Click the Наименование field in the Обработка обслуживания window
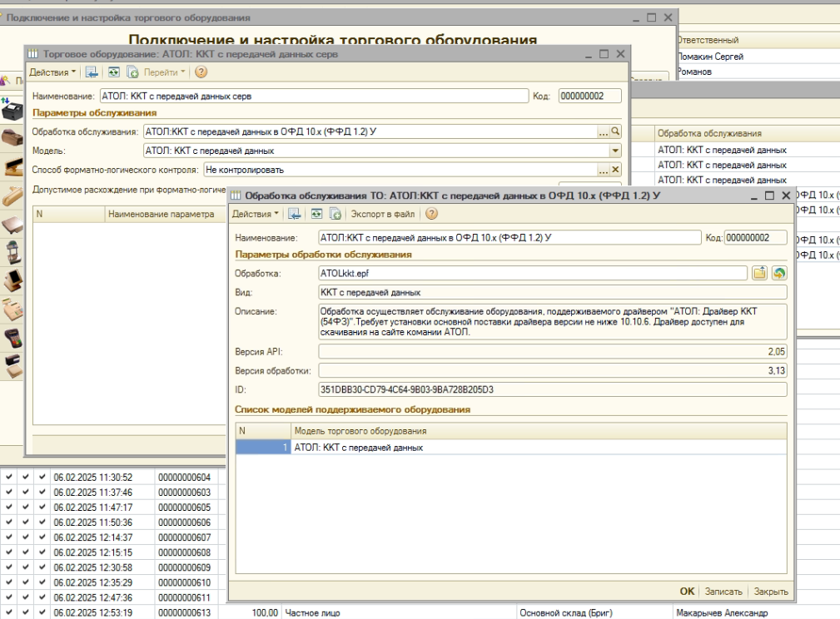The width and height of the screenshot is (840, 619). pos(509,238)
